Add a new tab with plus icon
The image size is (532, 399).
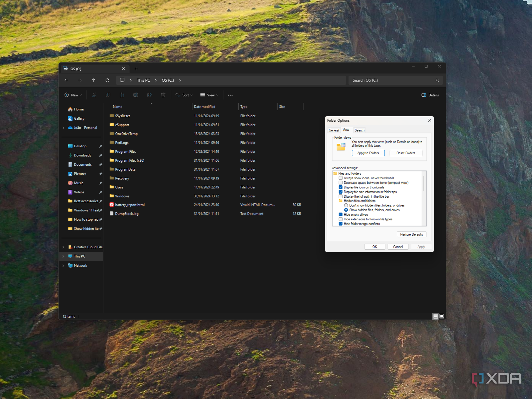click(x=136, y=69)
